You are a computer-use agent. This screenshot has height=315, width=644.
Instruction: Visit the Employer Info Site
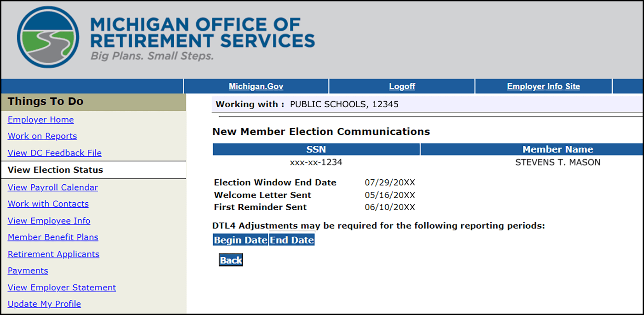click(543, 86)
